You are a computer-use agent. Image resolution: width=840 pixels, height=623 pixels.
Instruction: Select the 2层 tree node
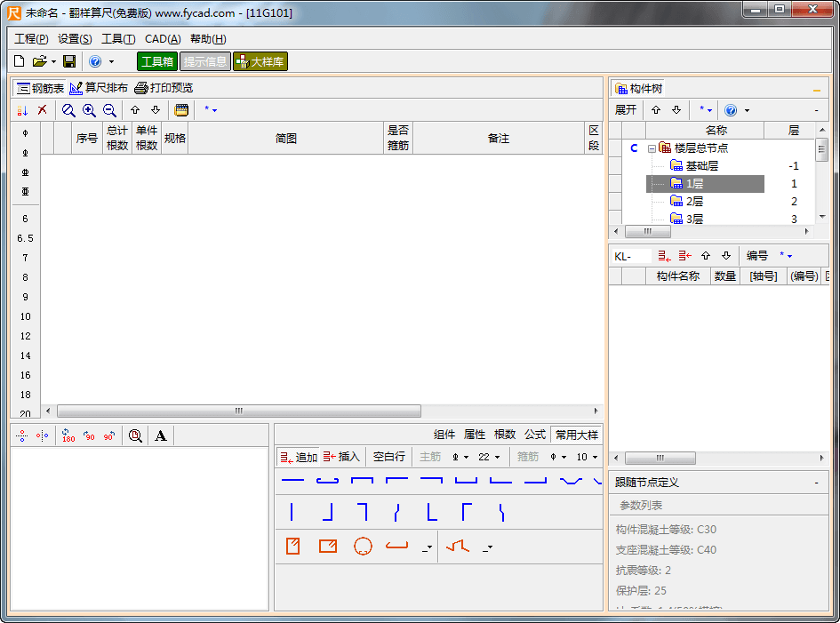pos(694,202)
